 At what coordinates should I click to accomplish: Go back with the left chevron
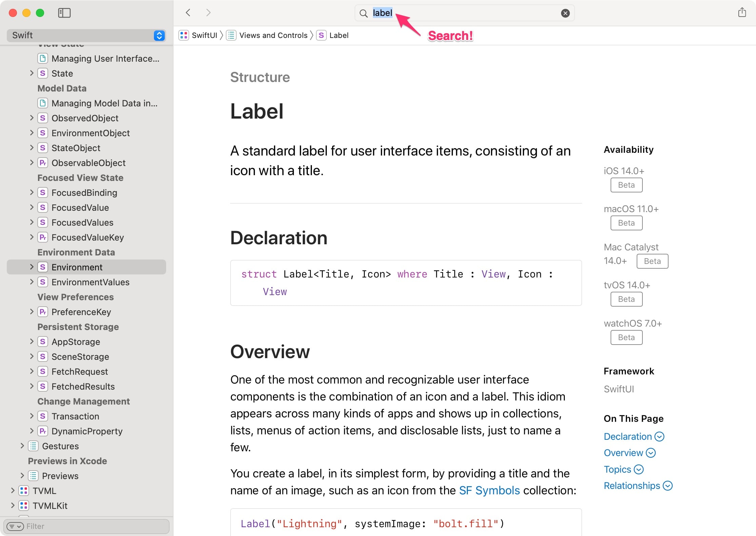(188, 13)
